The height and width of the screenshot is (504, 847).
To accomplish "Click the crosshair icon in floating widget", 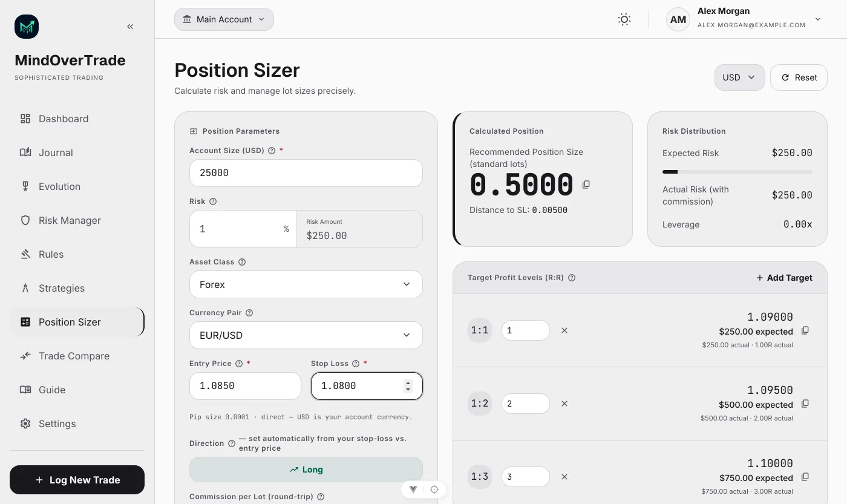I will pyautogui.click(x=434, y=489).
